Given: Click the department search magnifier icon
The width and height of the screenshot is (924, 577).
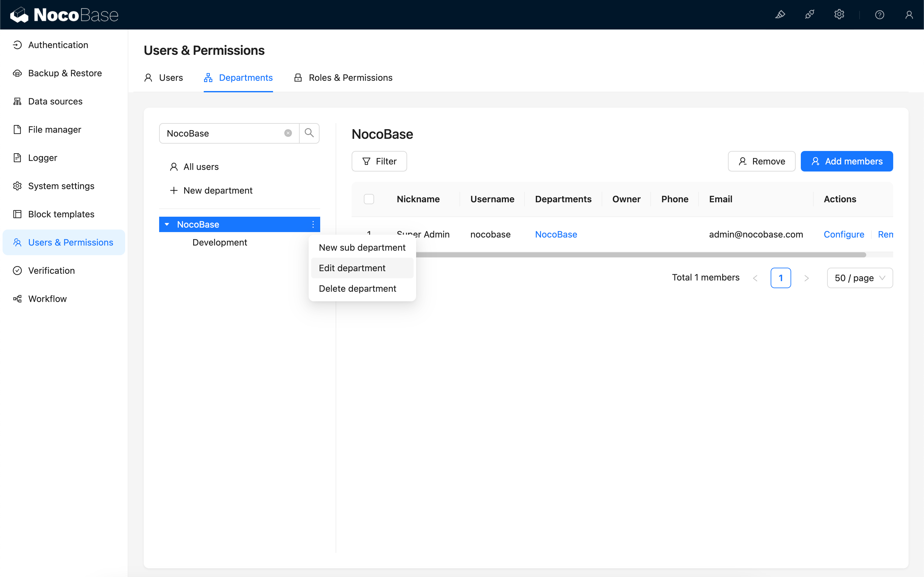Looking at the screenshot, I should pos(309,133).
